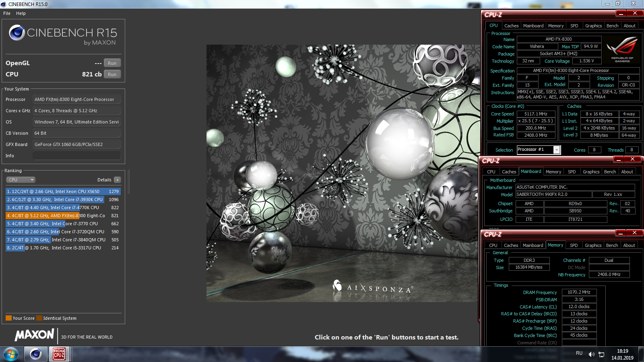Image resolution: width=644 pixels, height=362 pixels.
Task: Switch to CPU tab in CPU-Z memory timings window
Action: (x=493, y=245)
